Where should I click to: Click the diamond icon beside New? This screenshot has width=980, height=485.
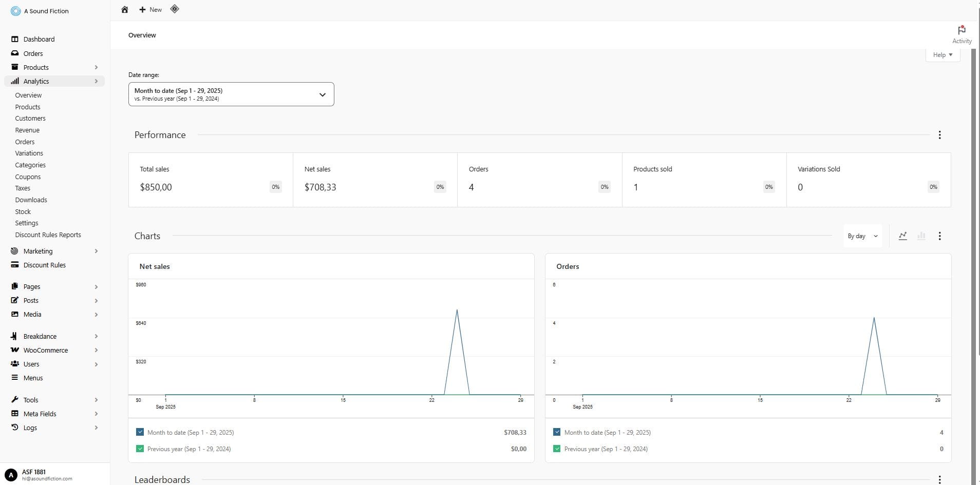175,9
